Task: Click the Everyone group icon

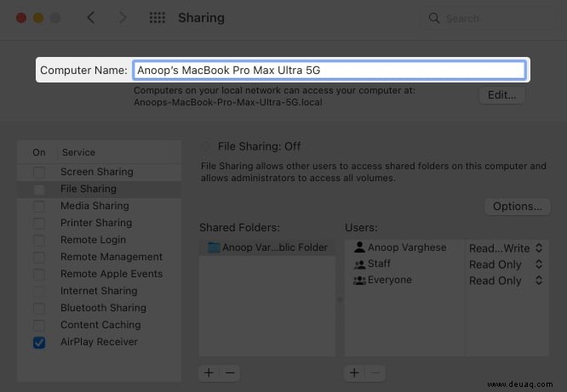Action: coord(359,281)
